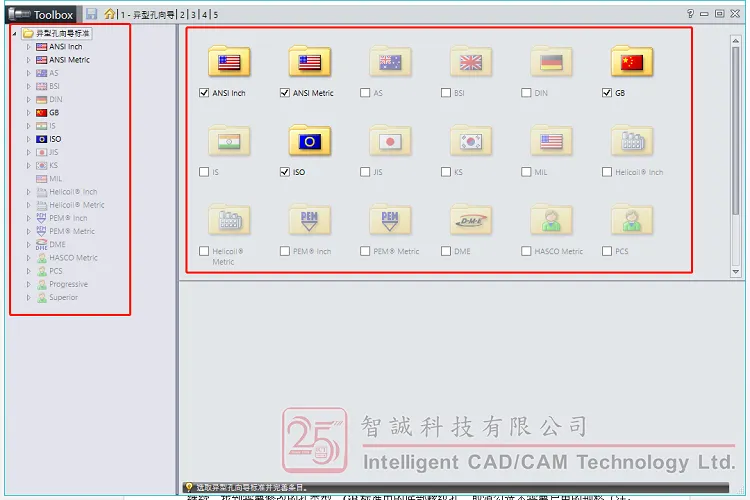Expand the ISO tree node
The image size is (750, 500).
(x=28, y=139)
